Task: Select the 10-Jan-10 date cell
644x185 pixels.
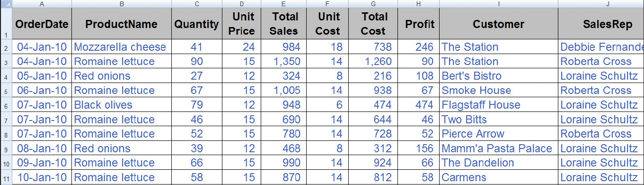Action: [42, 178]
